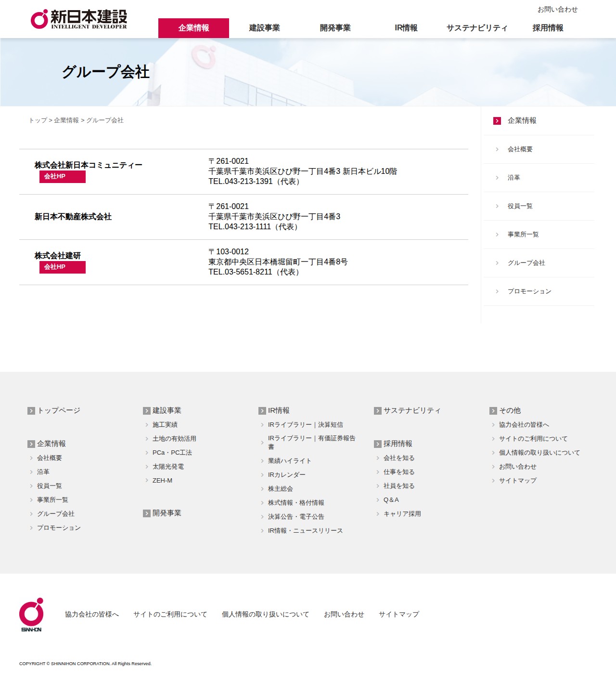
Task: Select グループ会社 in the right sidebar
Action: [526, 263]
